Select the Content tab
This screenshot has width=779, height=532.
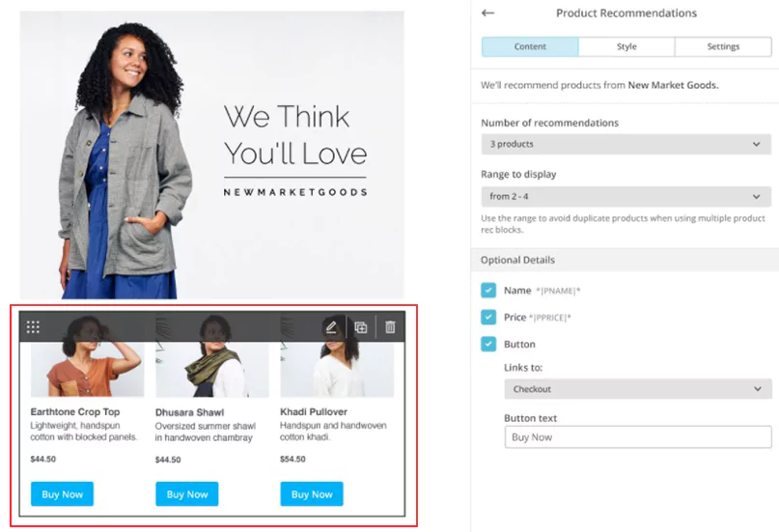[x=530, y=46]
